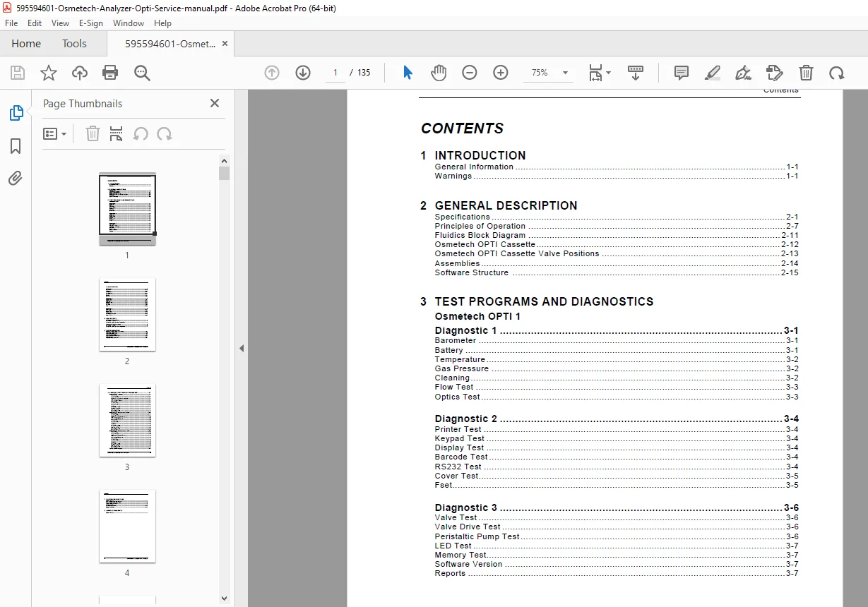The image size is (868, 607).
Task: Click the Diagnostic 1 heading entry
Action: pos(617,330)
